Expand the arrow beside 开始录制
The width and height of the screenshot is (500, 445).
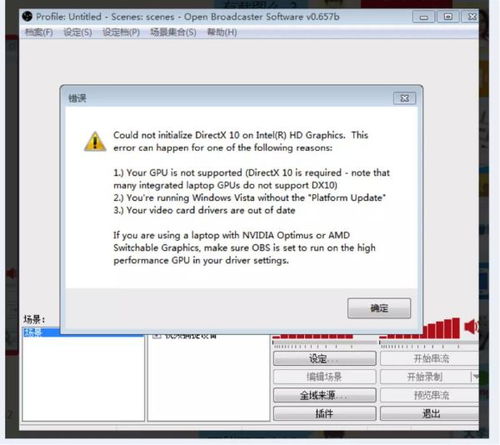[475, 377]
